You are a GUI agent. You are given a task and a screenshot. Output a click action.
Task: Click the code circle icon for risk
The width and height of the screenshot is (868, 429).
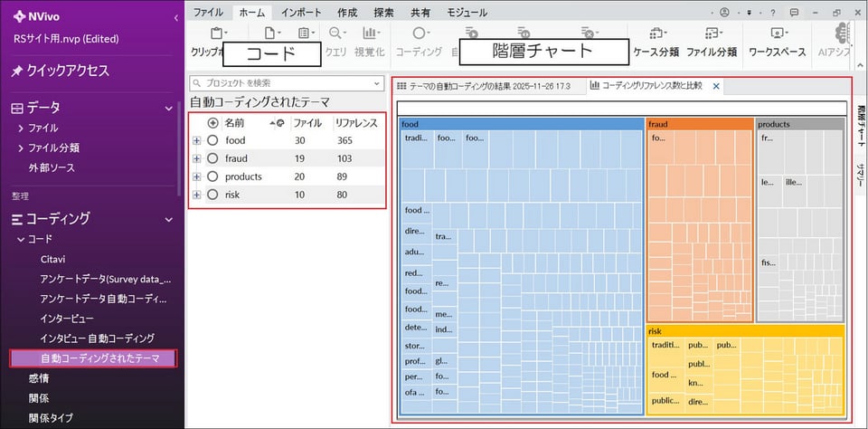point(212,195)
